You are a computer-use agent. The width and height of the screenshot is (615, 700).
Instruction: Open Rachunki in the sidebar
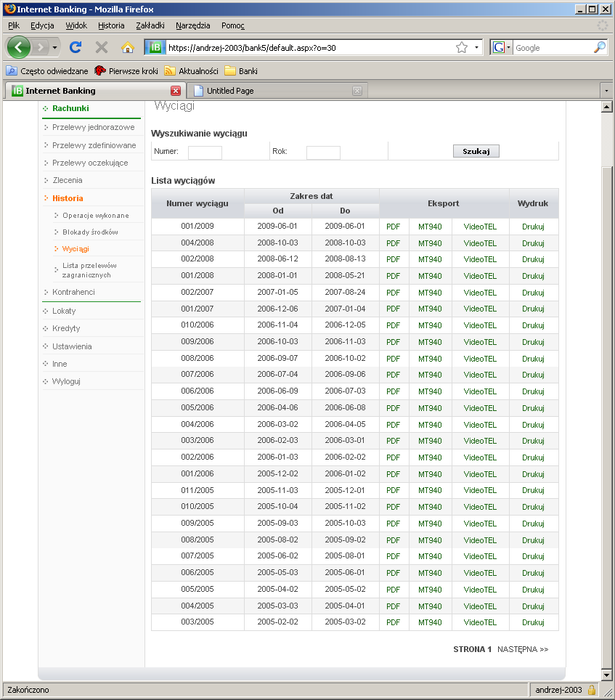70,108
